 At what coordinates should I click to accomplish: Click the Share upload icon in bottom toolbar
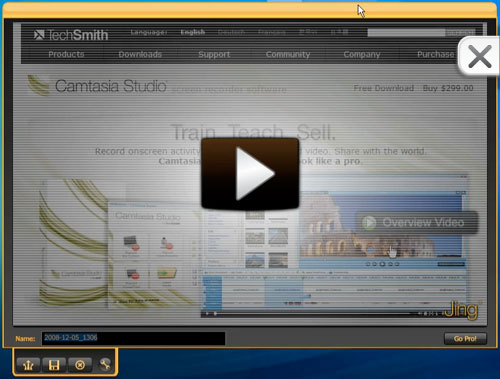(x=28, y=365)
